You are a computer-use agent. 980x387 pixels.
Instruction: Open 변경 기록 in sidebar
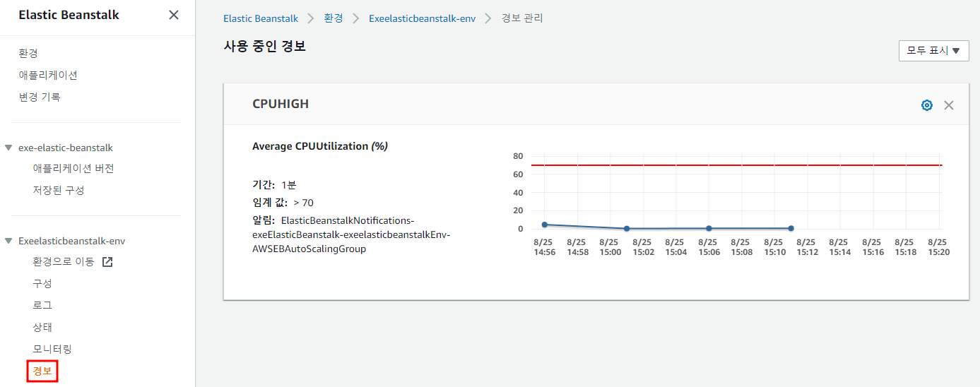pyautogui.click(x=40, y=97)
